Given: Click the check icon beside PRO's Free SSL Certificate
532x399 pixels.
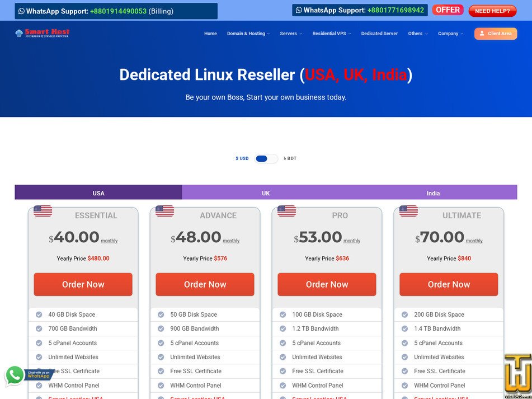Looking at the screenshot, I should [x=283, y=371].
